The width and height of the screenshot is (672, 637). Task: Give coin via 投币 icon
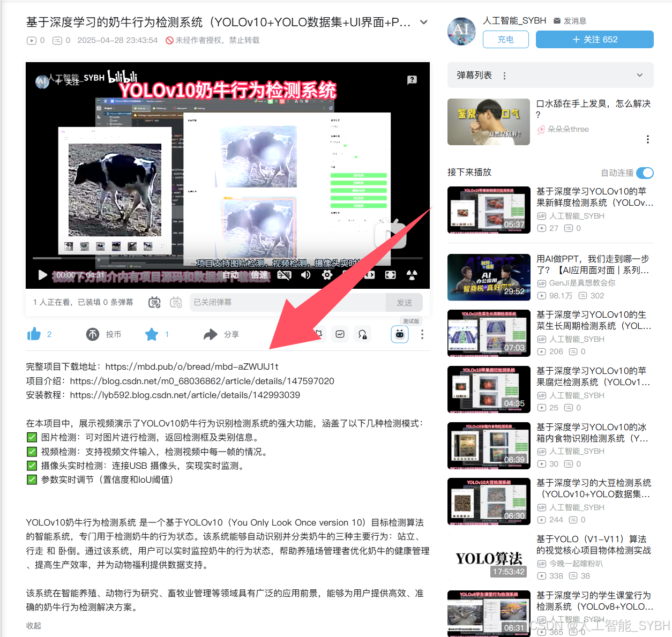point(93,334)
